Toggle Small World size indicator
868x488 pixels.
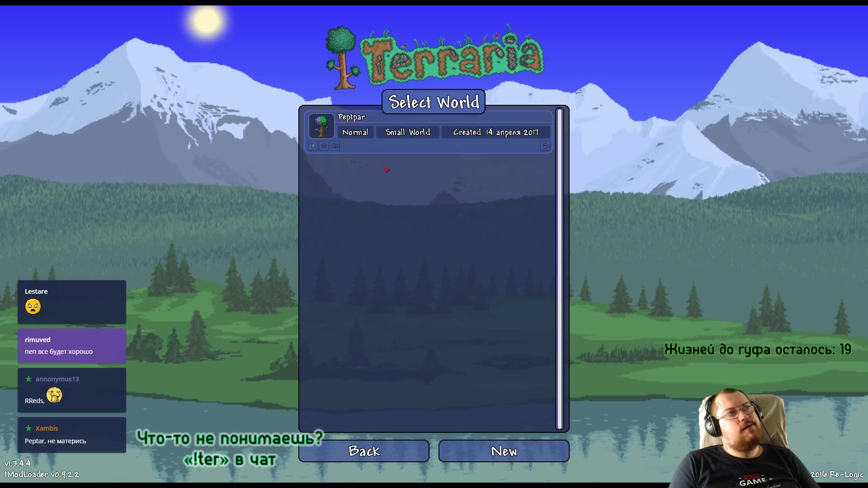pos(408,132)
